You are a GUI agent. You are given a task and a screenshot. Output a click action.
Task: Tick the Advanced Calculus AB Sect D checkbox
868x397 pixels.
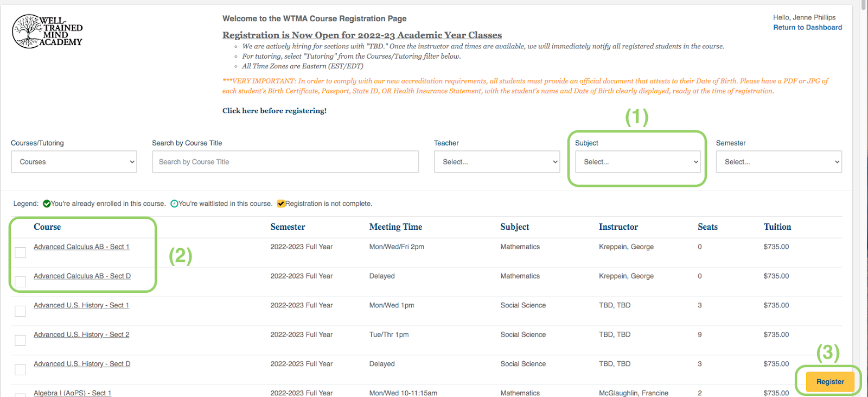click(21, 282)
